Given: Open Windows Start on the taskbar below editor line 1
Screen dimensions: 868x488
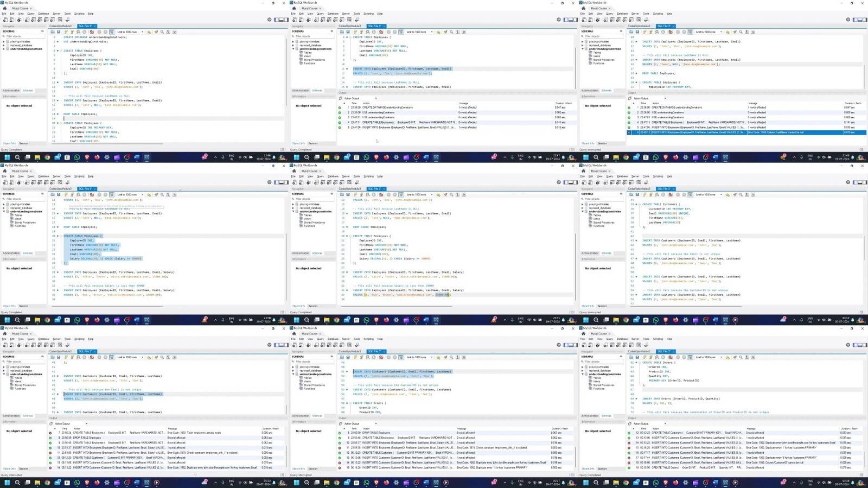Looking at the screenshot, I should 7,157.
